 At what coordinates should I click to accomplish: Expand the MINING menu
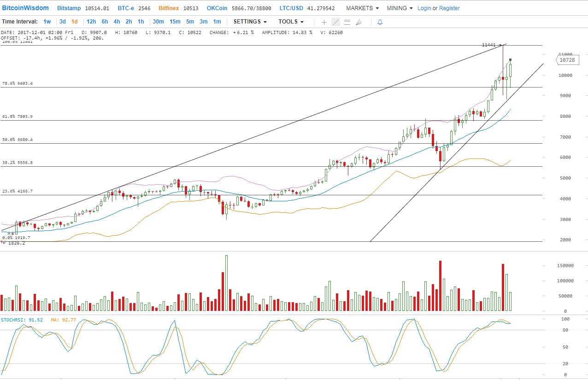(400, 8)
